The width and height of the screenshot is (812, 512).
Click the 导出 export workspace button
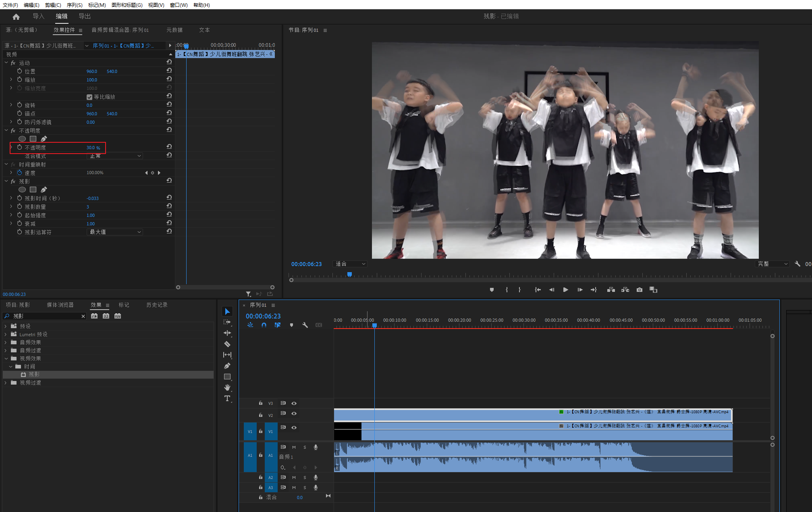(85, 16)
